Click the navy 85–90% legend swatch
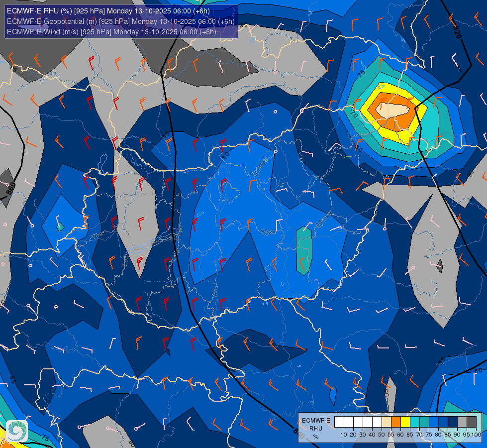The width and height of the screenshot is (487, 448). pyautogui.click(x=453, y=422)
